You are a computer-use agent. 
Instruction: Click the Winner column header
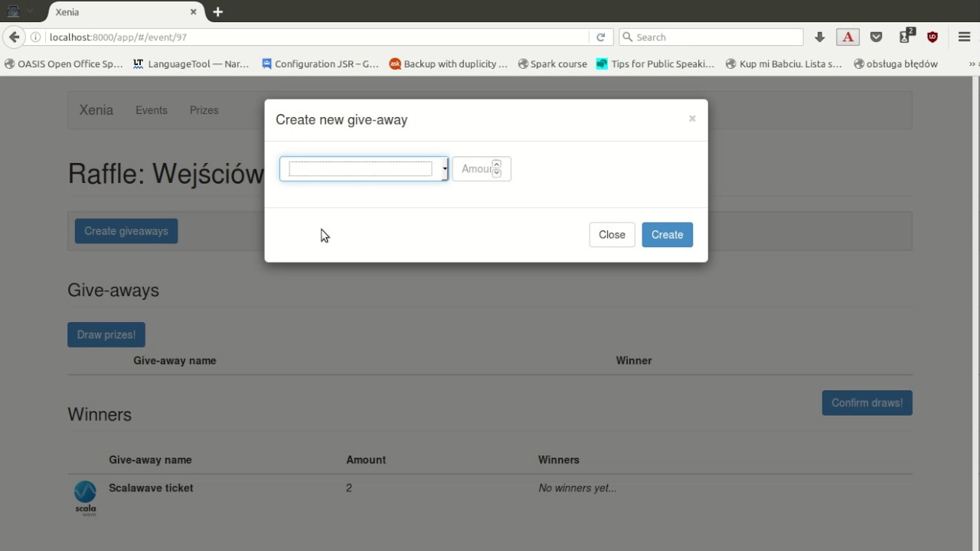634,360
